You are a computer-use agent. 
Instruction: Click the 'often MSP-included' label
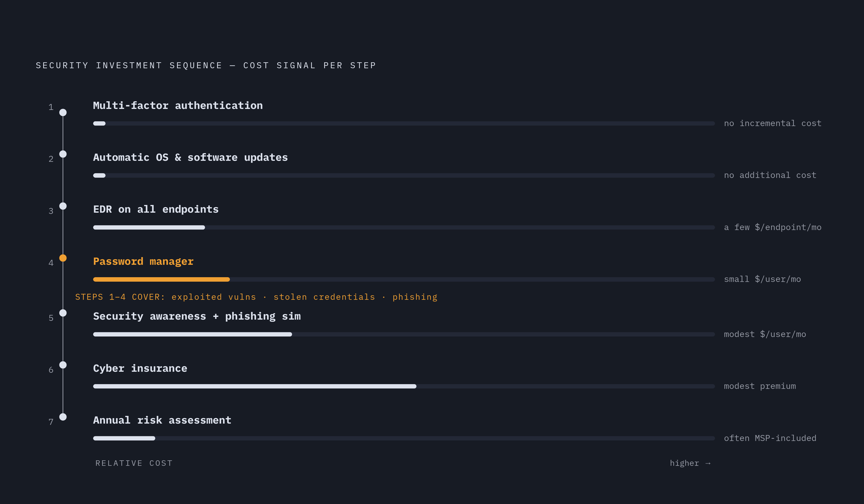pos(770,438)
